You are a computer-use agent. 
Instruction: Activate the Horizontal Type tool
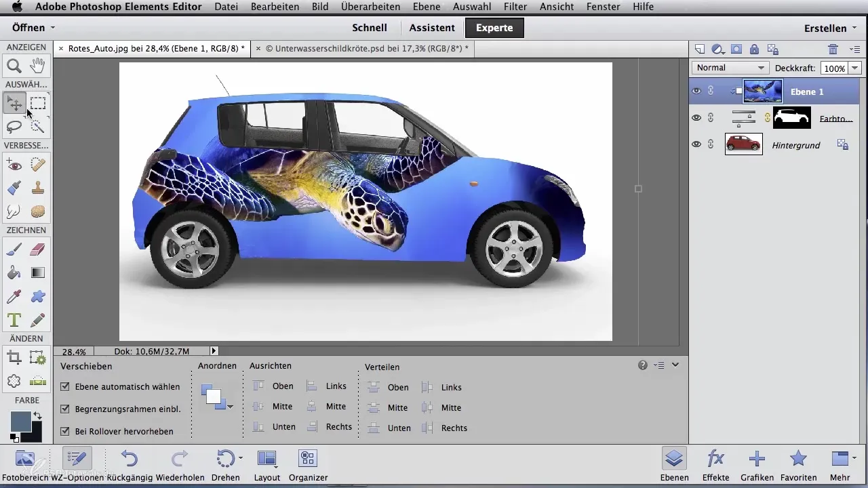pos(14,319)
